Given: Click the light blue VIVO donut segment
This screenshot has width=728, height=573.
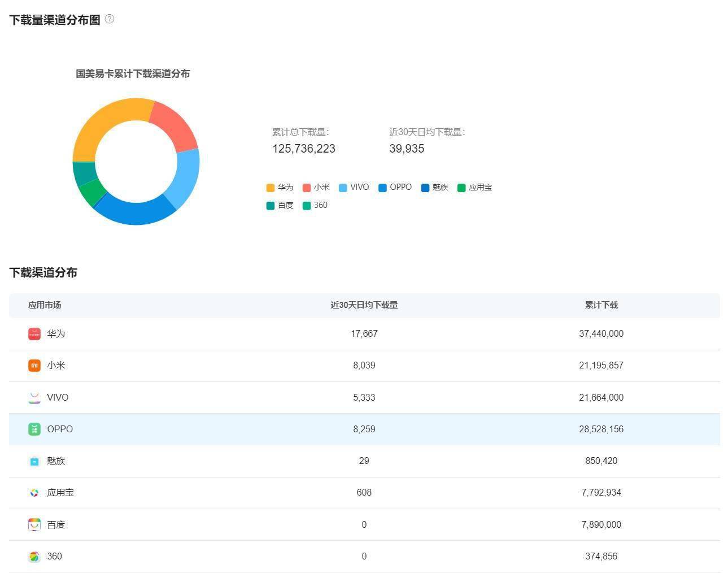Looking at the screenshot, I should coord(185,178).
